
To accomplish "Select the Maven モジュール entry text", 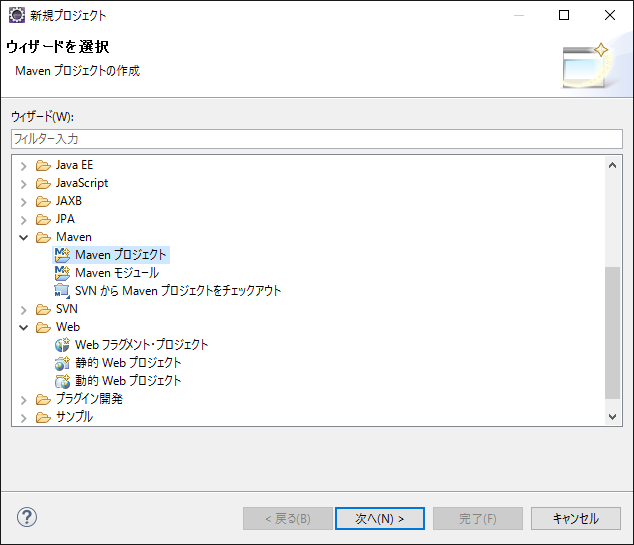I will click(117, 273).
